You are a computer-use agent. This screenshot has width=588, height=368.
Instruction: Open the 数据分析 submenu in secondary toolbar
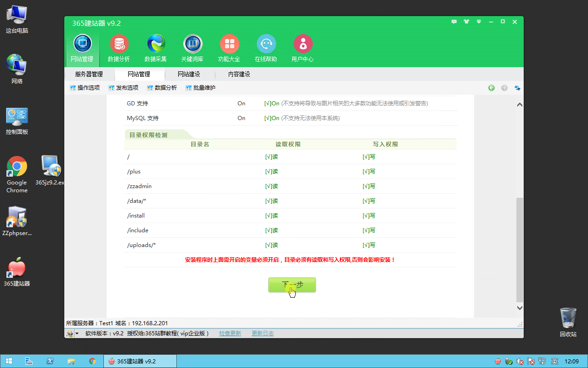tap(162, 88)
